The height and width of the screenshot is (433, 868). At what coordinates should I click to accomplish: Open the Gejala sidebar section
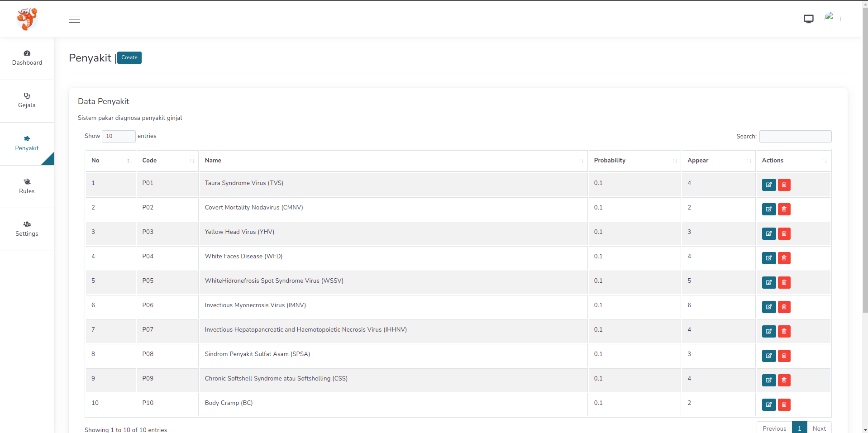[27, 101]
